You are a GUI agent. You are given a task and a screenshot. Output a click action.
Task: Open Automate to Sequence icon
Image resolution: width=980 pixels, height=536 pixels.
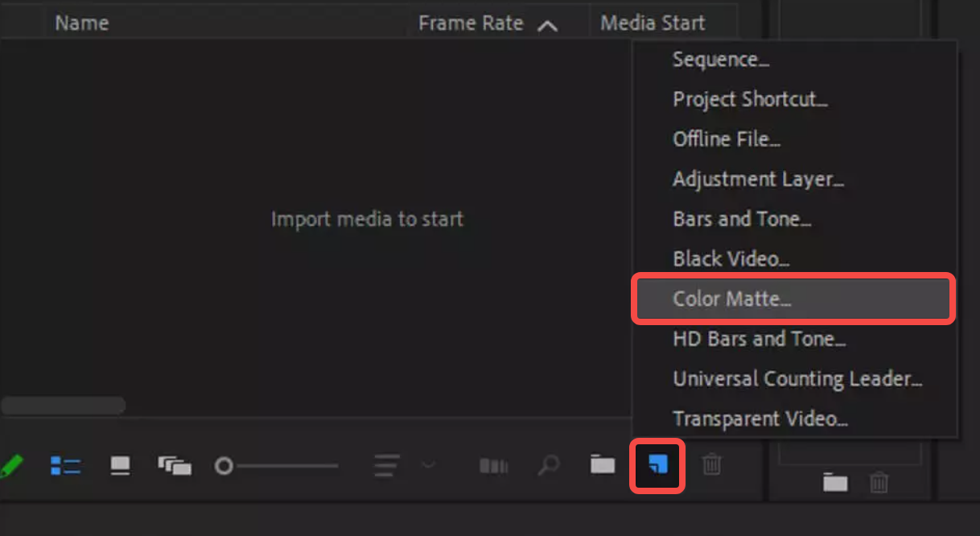coord(492,465)
